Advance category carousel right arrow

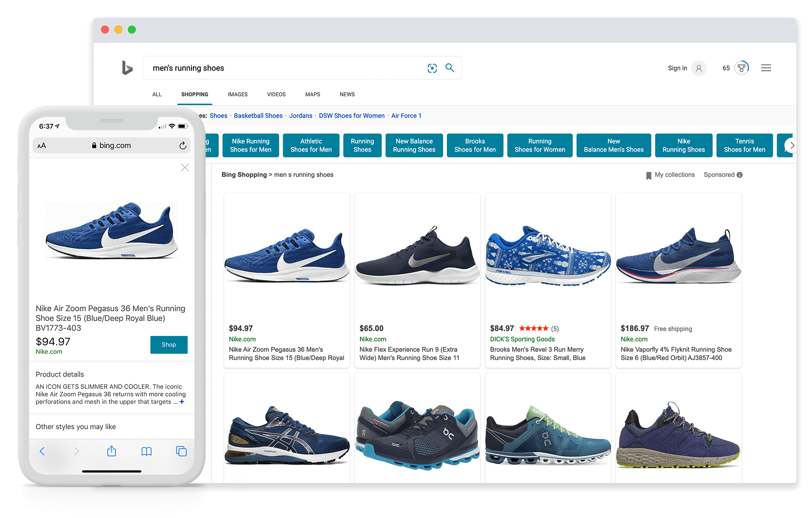(x=792, y=146)
